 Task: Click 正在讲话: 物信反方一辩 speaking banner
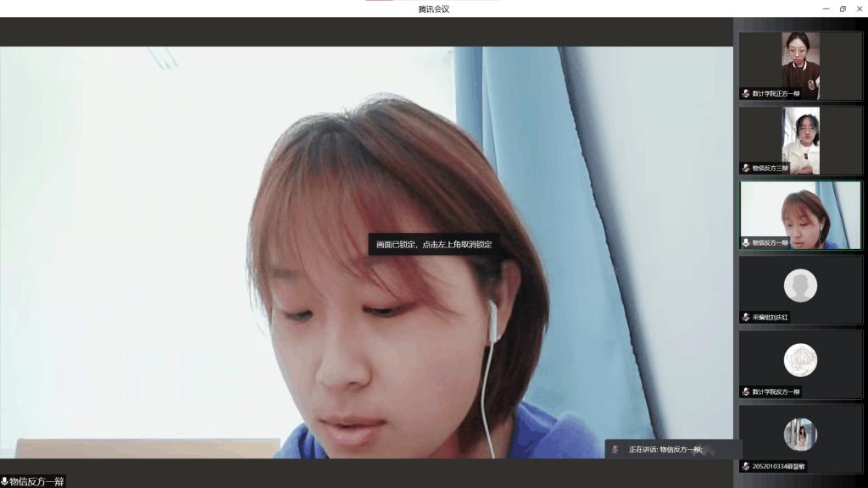(665, 450)
